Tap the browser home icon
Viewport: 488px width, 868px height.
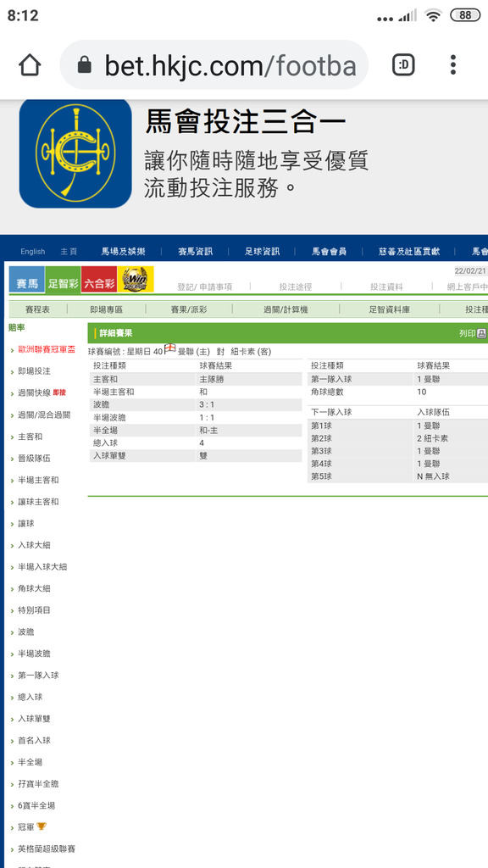pos(30,64)
